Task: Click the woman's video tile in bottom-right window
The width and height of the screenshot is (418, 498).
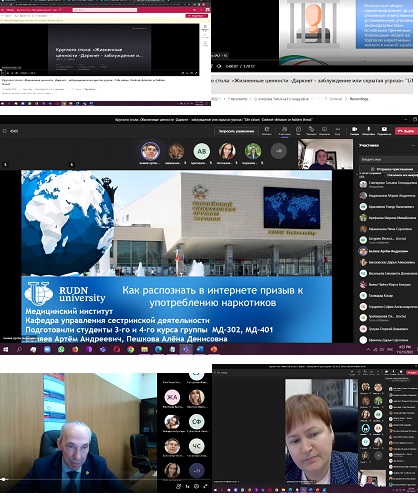Action: pyautogui.click(x=321, y=432)
